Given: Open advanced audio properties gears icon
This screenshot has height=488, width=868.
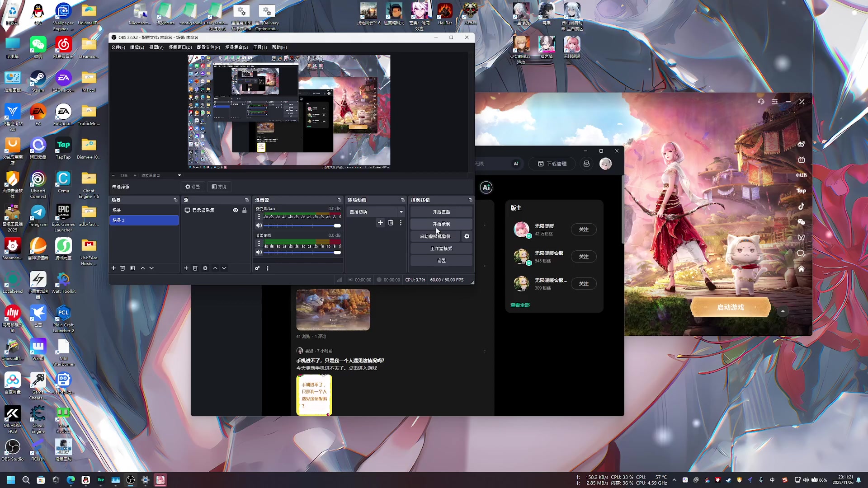Looking at the screenshot, I should 257,268.
